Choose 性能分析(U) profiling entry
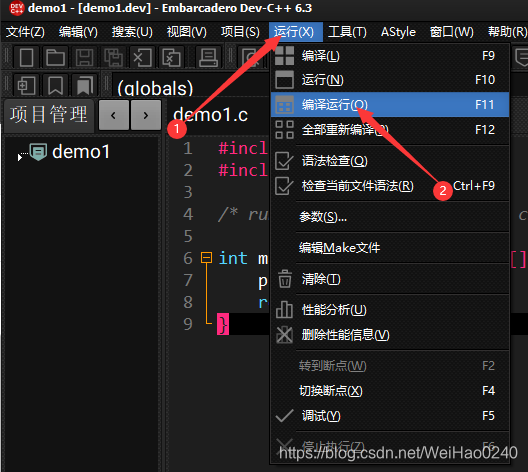 390,310
